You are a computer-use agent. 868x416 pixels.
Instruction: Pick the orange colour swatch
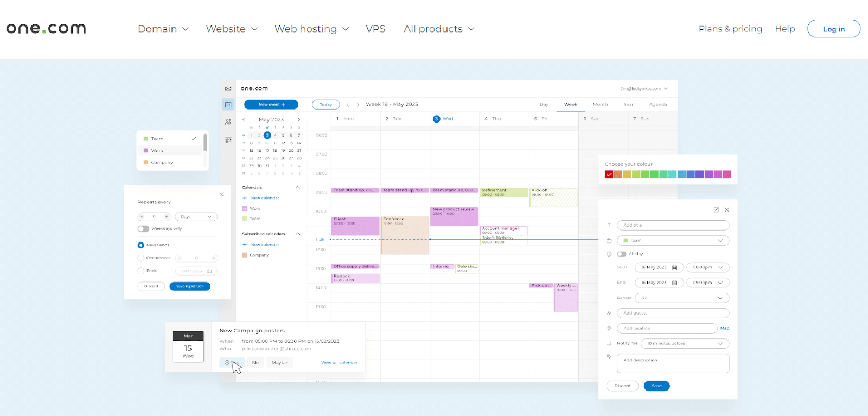[x=618, y=175]
